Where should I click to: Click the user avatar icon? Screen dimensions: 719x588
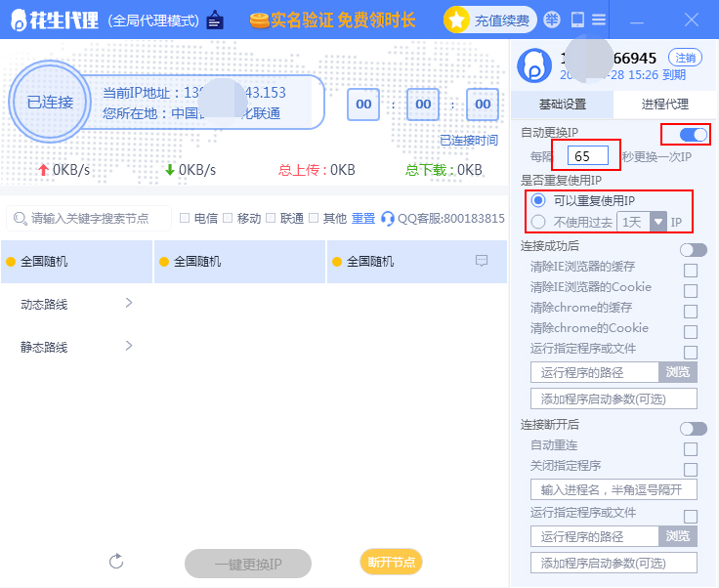click(x=534, y=65)
